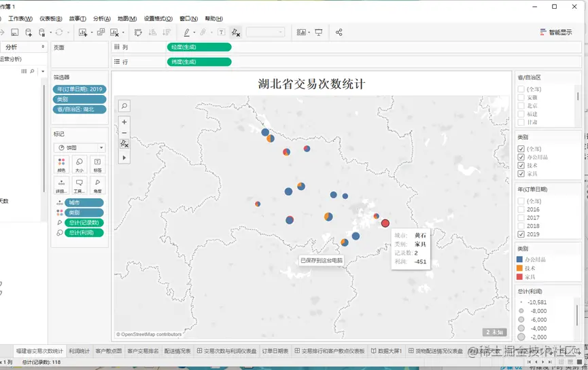Image resolution: width=588 pixels, height=370 pixels.
Task: Click the Presentation Mode toolbar icon
Action: [318, 32]
